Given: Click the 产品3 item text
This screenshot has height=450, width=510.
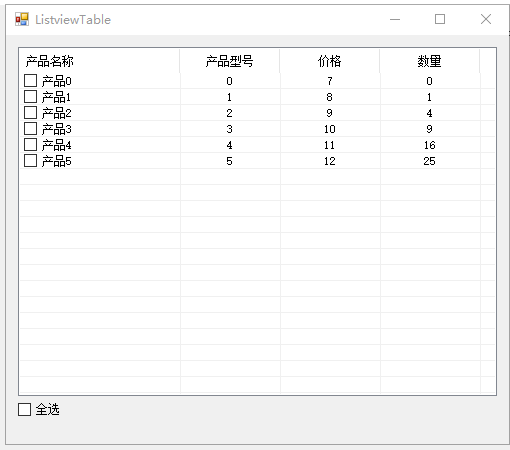Looking at the screenshot, I should click(56, 129).
